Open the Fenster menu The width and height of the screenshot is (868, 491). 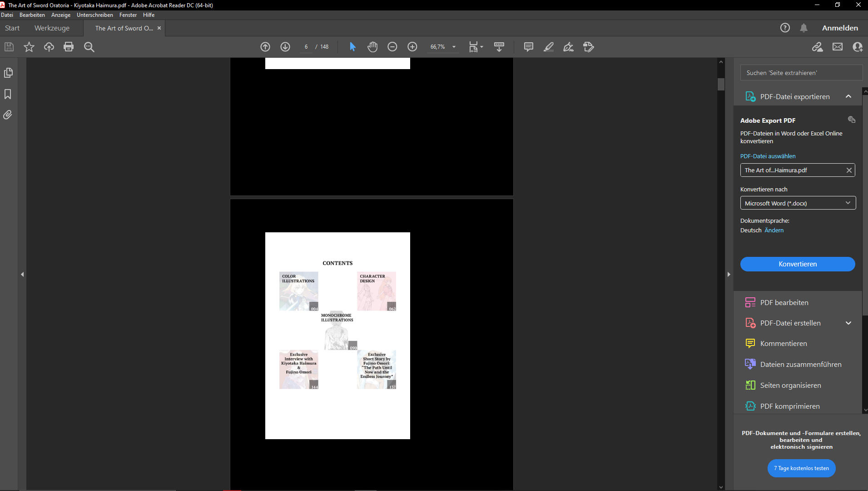[x=128, y=15]
